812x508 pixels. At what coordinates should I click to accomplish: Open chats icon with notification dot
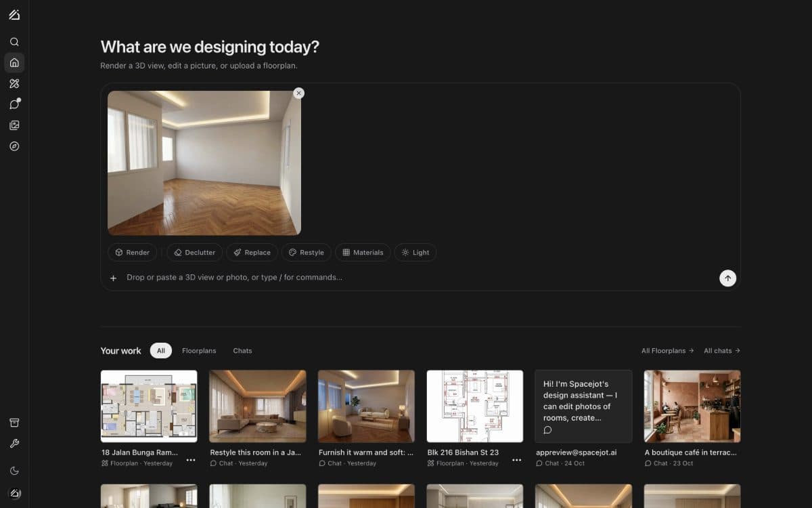point(14,104)
